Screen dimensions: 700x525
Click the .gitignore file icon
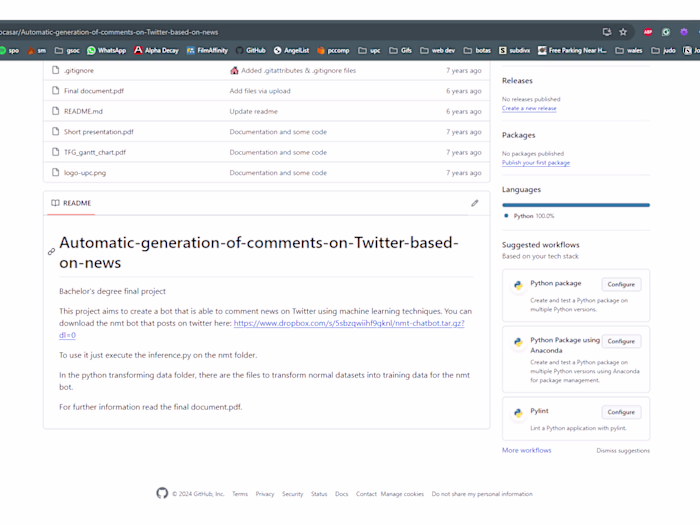[55, 70]
